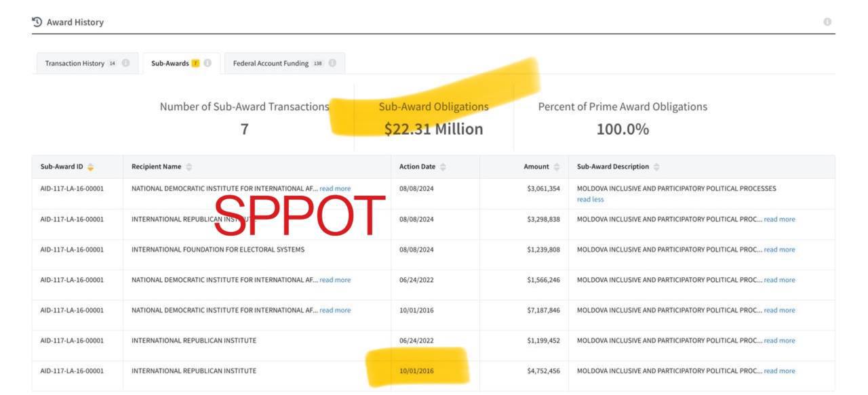The width and height of the screenshot is (868, 395).
Task: Click the info icon next to Transaction History
Action: pyautogui.click(x=126, y=62)
